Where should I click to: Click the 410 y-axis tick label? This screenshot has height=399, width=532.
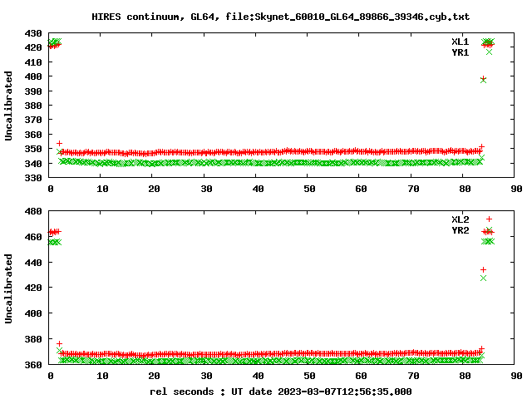coord(33,62)
